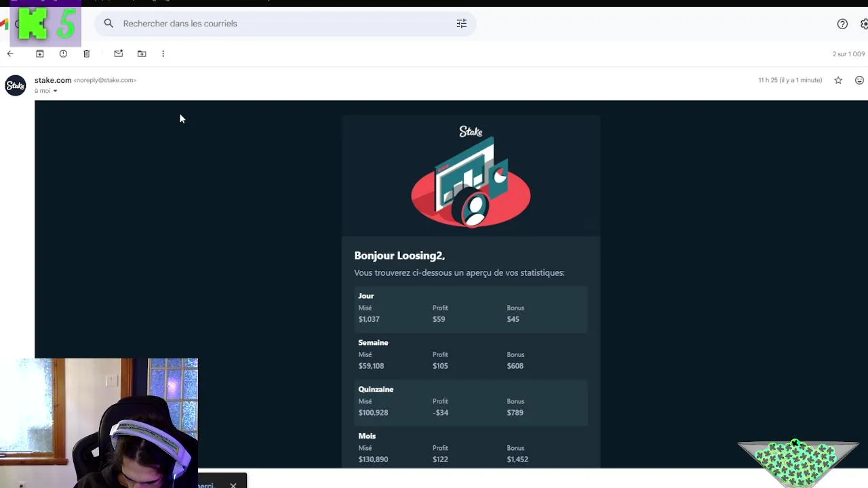This screenshot has height=488, width=868.
Task: Select the Quinzaine Profit value -$34
Action: 440,413
